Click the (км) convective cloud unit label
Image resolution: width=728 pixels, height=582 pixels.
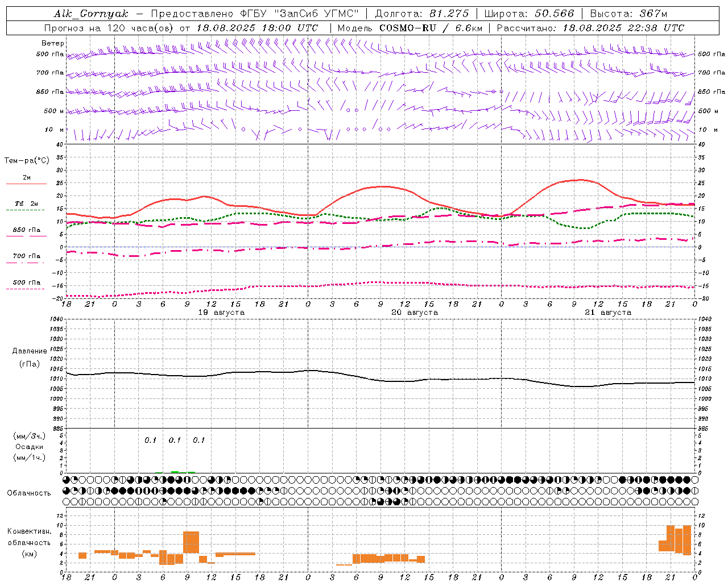pos(29,554)
